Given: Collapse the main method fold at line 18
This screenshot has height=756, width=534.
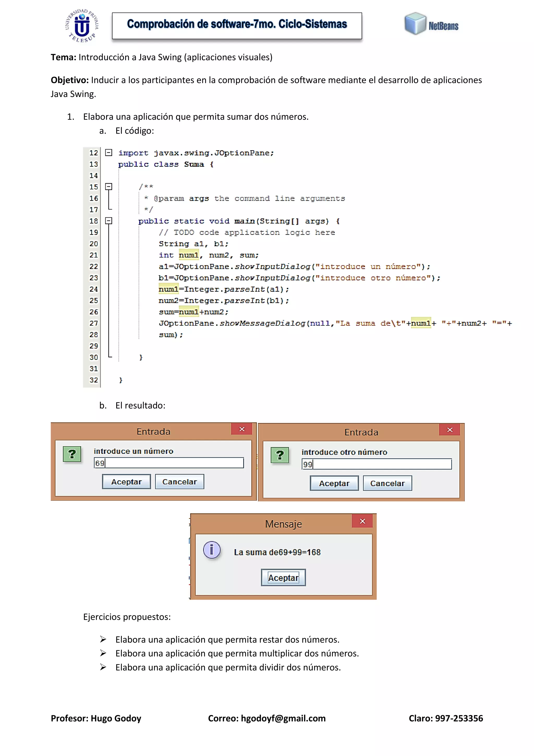Looking at the screenshot, I should pyautogui.click(x=108, y=221).
